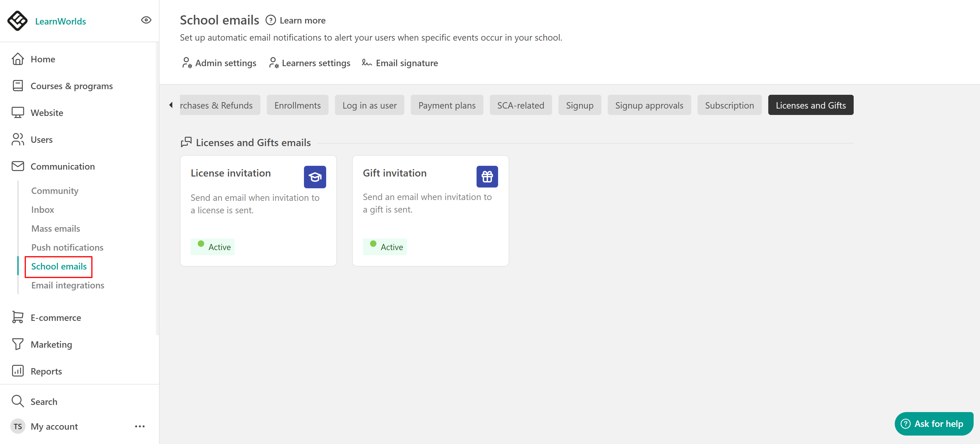Open the E-commerce cart section
980x444 pixels.
tap(56, 318)
